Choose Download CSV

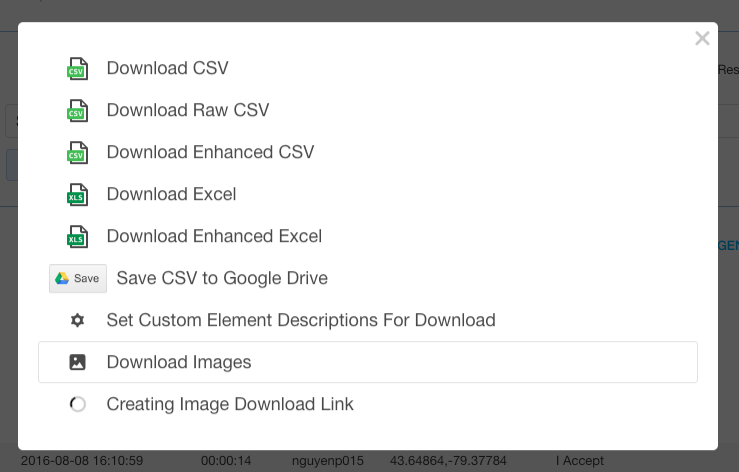pos(167,68)
